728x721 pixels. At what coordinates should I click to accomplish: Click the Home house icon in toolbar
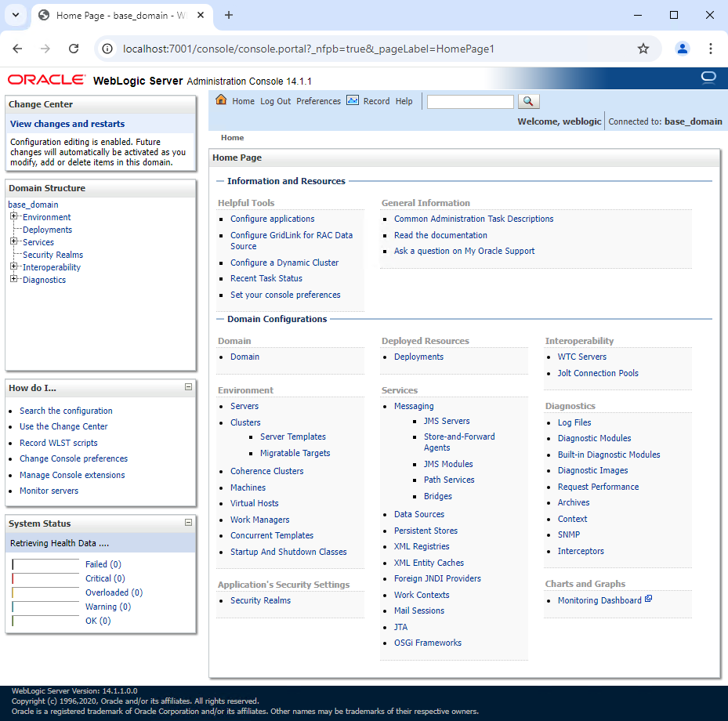coord(221,100)
